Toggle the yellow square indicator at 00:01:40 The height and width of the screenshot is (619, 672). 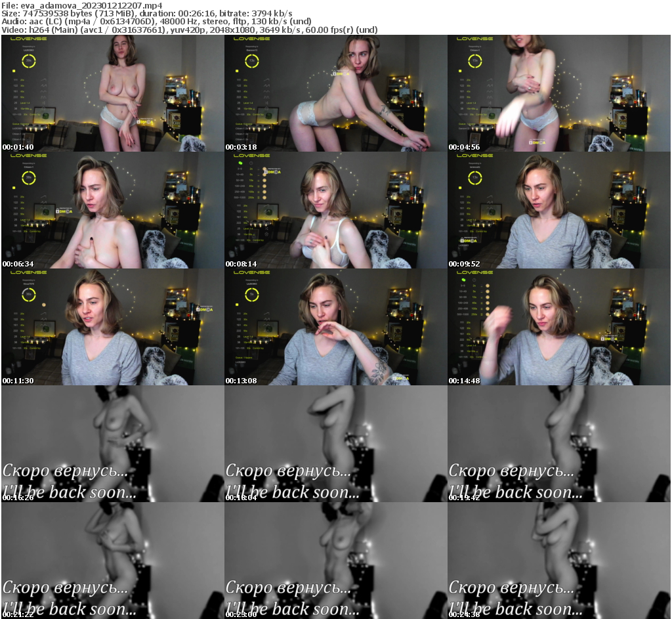pyautogui.click(x=14, y=71)
